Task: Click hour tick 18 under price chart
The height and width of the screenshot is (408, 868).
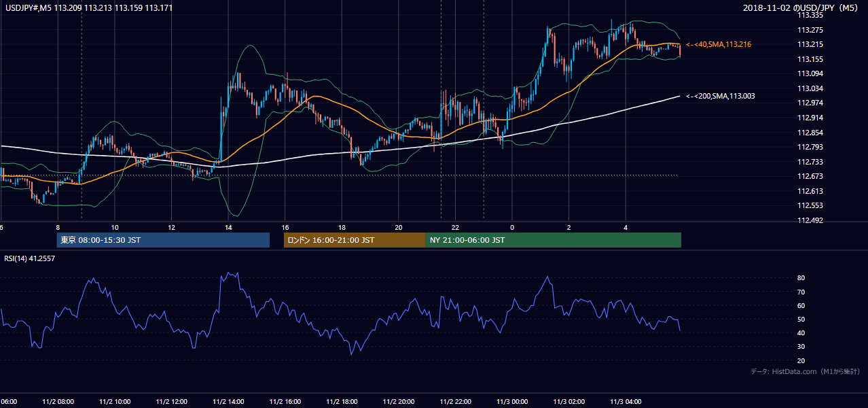Action: pos(342,227)
